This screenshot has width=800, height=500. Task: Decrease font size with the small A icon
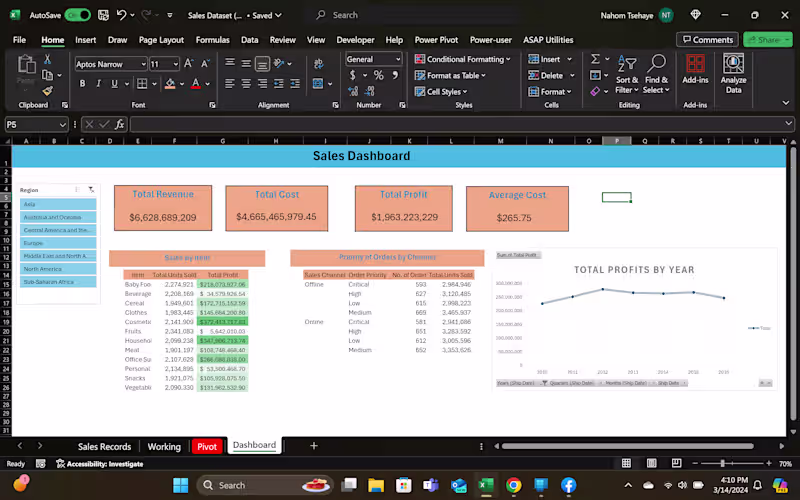[x=205, y=64]
